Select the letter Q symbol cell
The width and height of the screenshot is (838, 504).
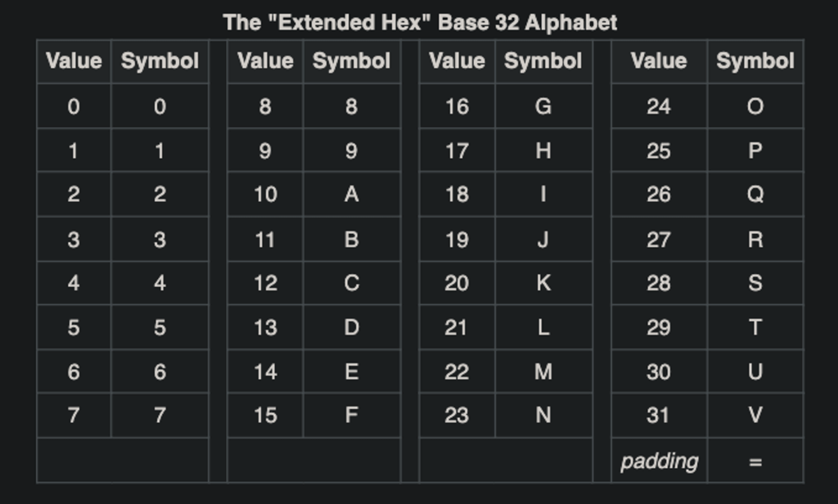pyautogui.click(x=755, y=195)
